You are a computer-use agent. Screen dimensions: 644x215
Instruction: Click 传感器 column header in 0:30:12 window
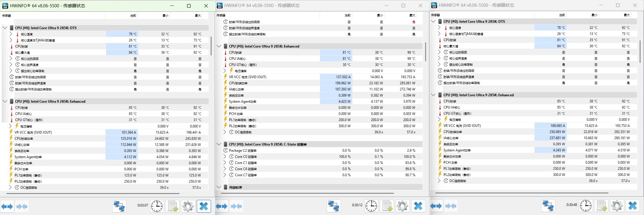point(268,15)
